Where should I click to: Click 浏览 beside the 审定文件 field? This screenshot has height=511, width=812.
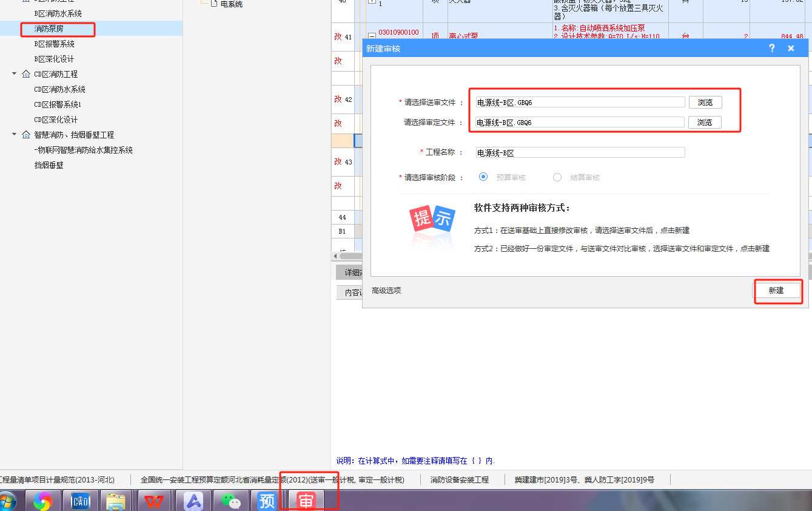(705, 123)
